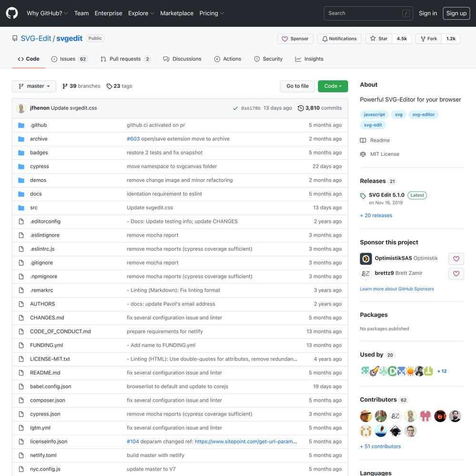Click the heart button beside brettz9
The height and width of the screenshot is (476, 476).
456,274
